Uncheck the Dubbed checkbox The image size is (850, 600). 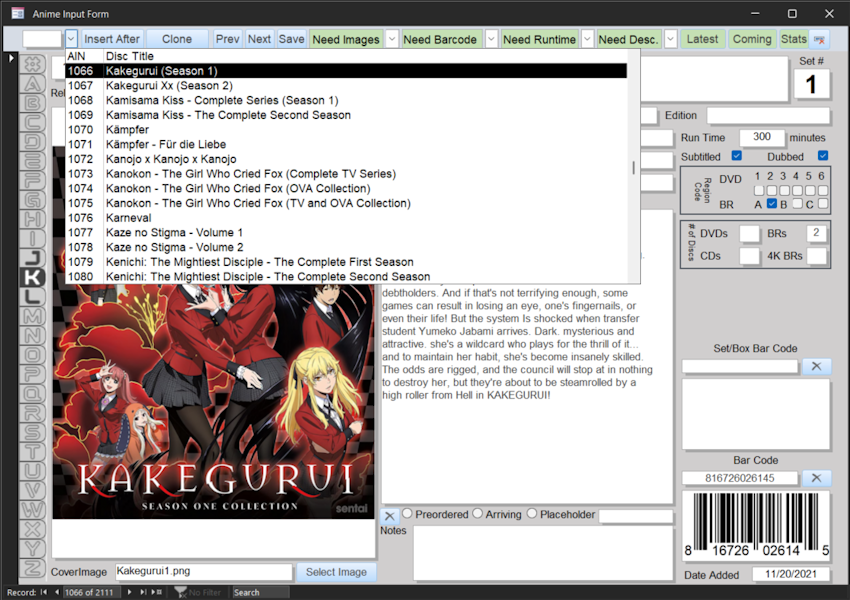coord(823,156)
